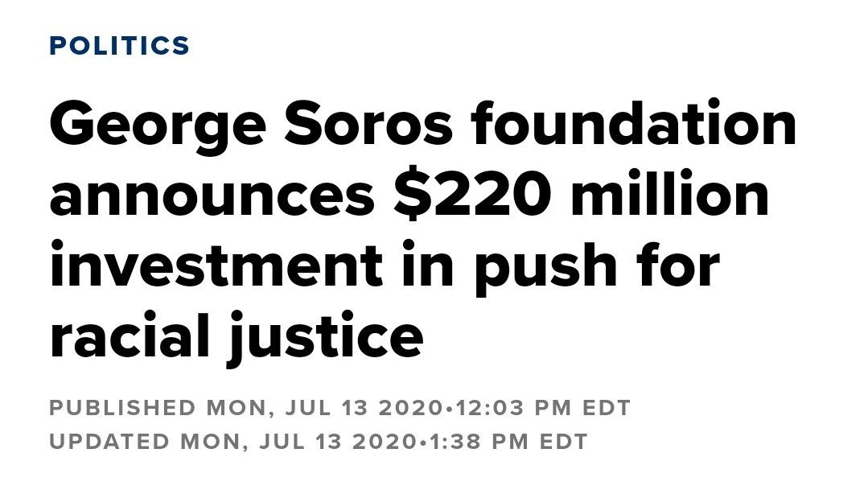This screenshot has height=494, width=868.
Task: Click the bullet separator in the published line
Action: point(449,407)
